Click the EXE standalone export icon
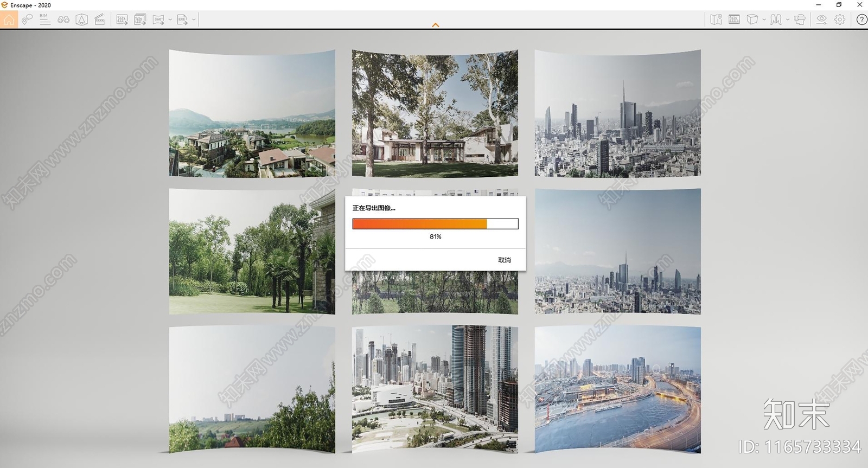Viewport: 868px width, 468px height. point(182,20)
